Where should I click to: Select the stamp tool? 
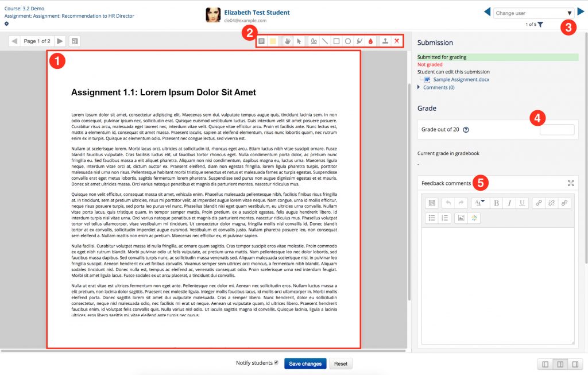point(386,41)
